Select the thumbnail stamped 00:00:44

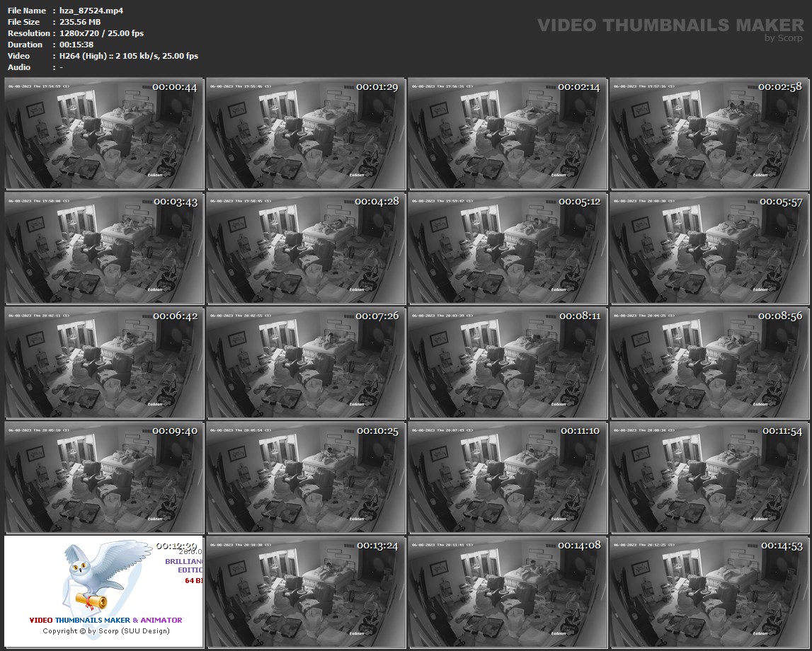(x=104, y=134)
